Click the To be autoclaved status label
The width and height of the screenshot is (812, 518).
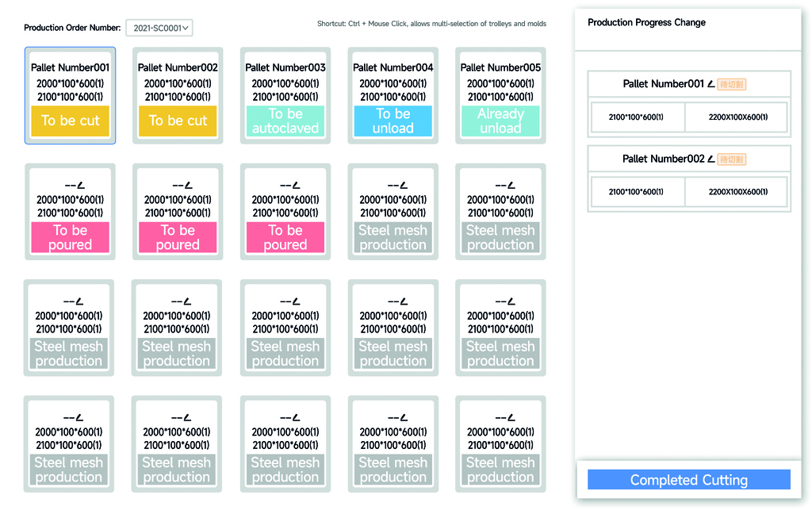tap(285, 121)
